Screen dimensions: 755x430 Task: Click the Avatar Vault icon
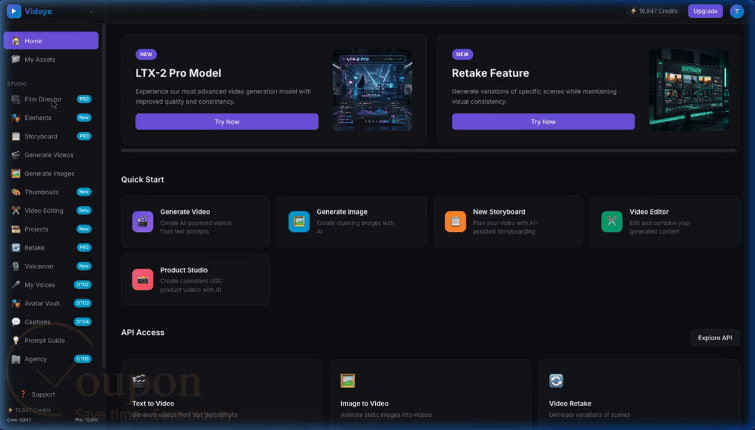tap(16, 303)
